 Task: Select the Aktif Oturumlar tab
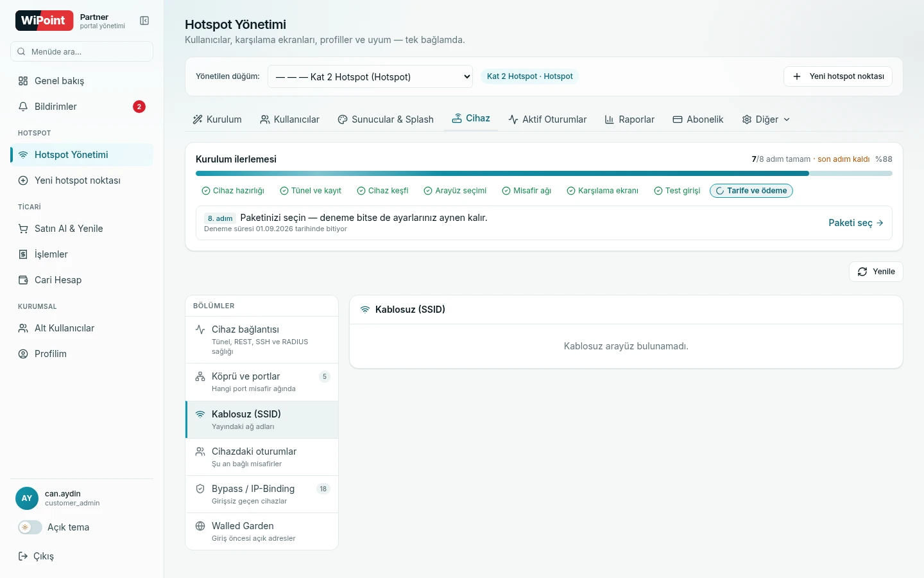pyautogui.click(x=547, y=119)
